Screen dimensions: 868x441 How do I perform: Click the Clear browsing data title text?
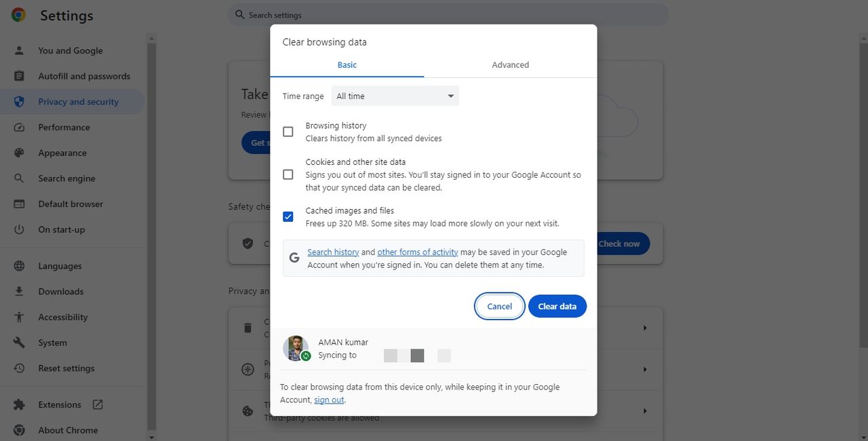point(325,42)
